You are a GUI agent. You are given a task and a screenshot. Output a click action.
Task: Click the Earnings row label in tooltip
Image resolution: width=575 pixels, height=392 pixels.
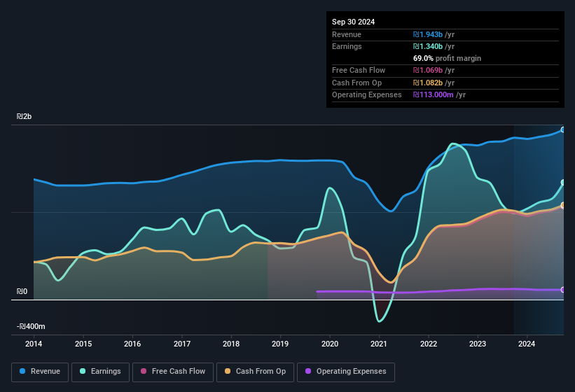pyautogui.click(x=347, y=46)
